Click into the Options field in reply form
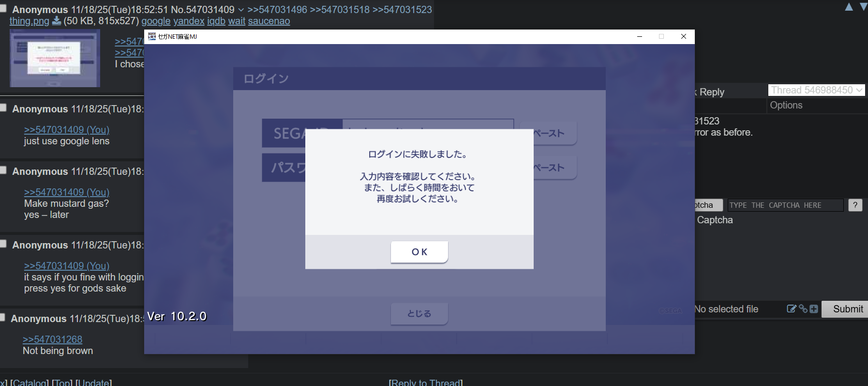Viewport: 868px width, 386px height. (817, 105)
